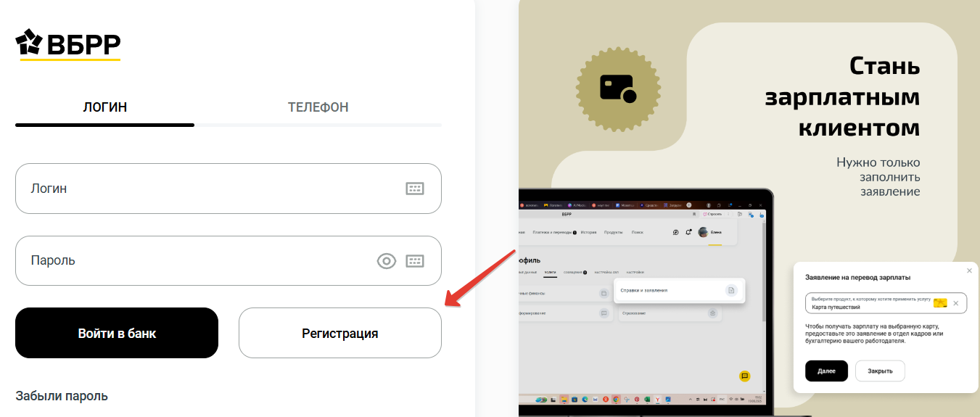The width and height of the screenshot is (980, 417).
Task: Click the Далее button in the popup
Action: click(x=826, y=371)
